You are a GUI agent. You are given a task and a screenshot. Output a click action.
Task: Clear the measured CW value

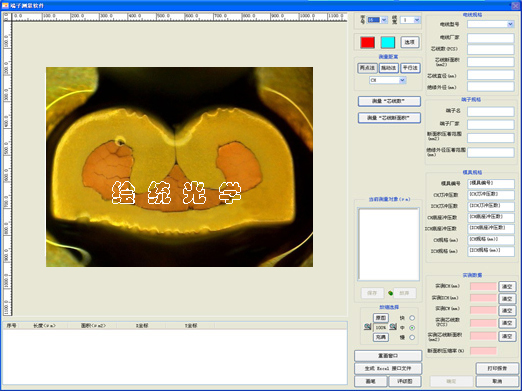pyautogui.click(x=507, y=311)
